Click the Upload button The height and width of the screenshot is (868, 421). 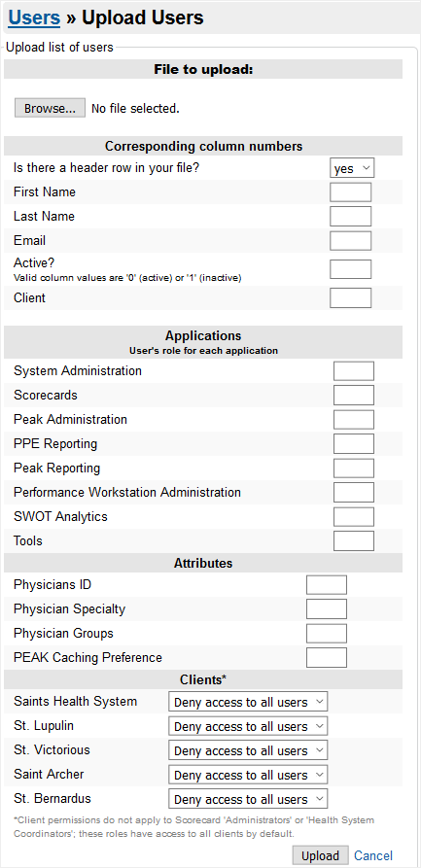tap(320, 855)
